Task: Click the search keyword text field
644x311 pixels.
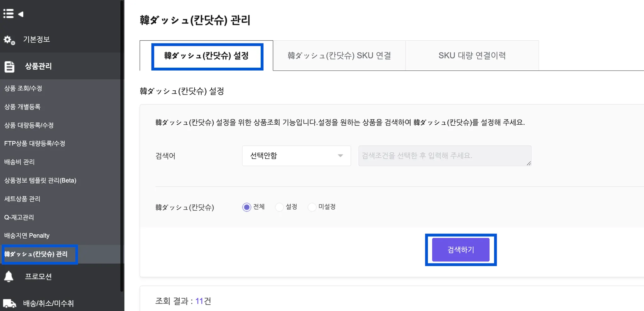Action: point(445,156)
